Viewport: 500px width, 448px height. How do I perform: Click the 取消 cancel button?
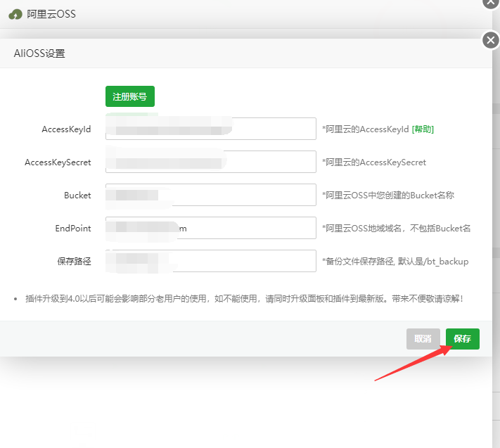tap(423, 338)
